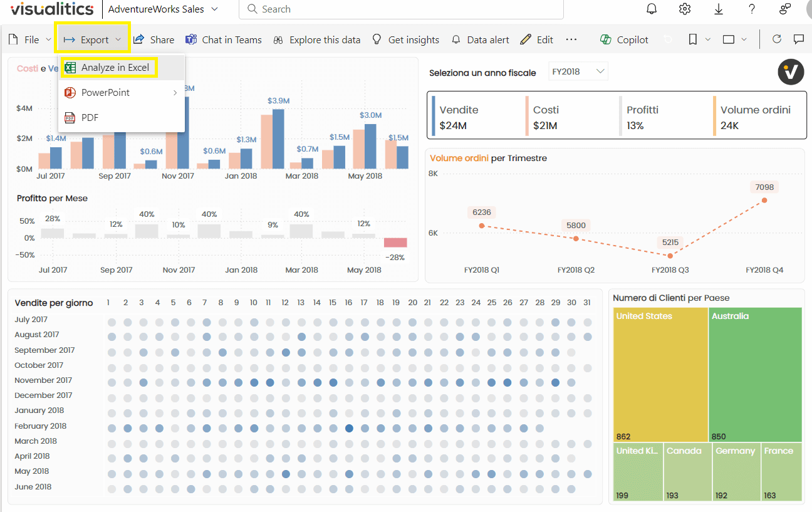The image size is (812, 512).
Task: Click the reset undo arrow icon
Action: 668,39
